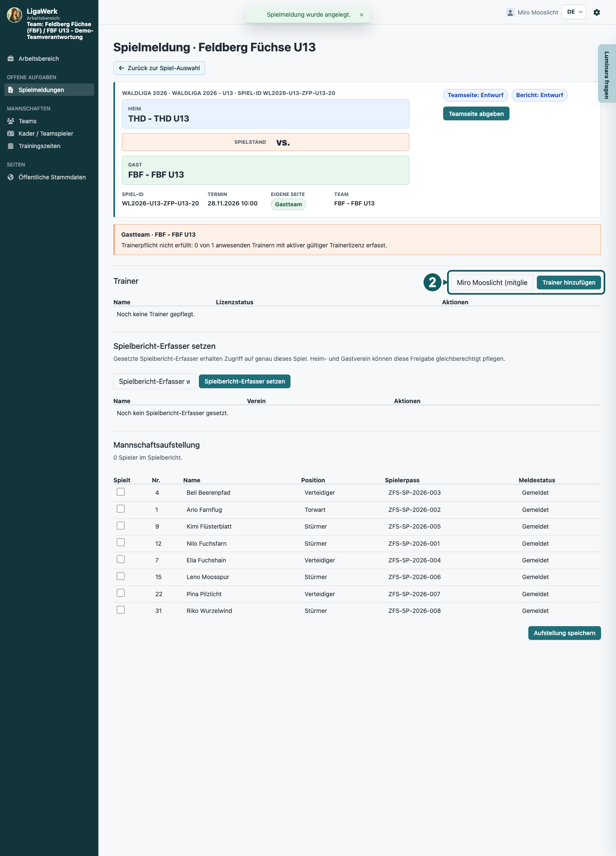Open the DE language dropdown

click(x=574, y=12)
